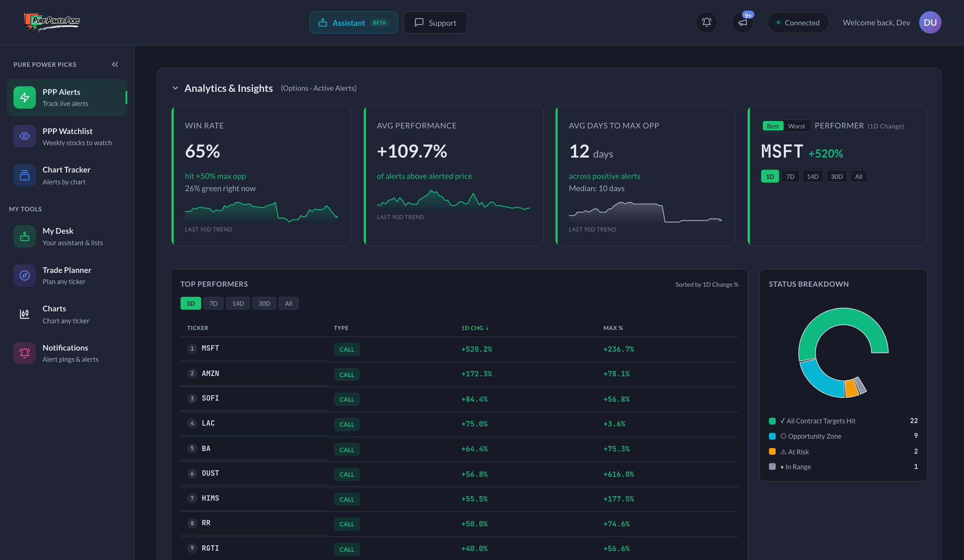Click the PPP Watchlist eye icon
The height and width of the screenshot is (560, 964).
[x=25, y=136]
